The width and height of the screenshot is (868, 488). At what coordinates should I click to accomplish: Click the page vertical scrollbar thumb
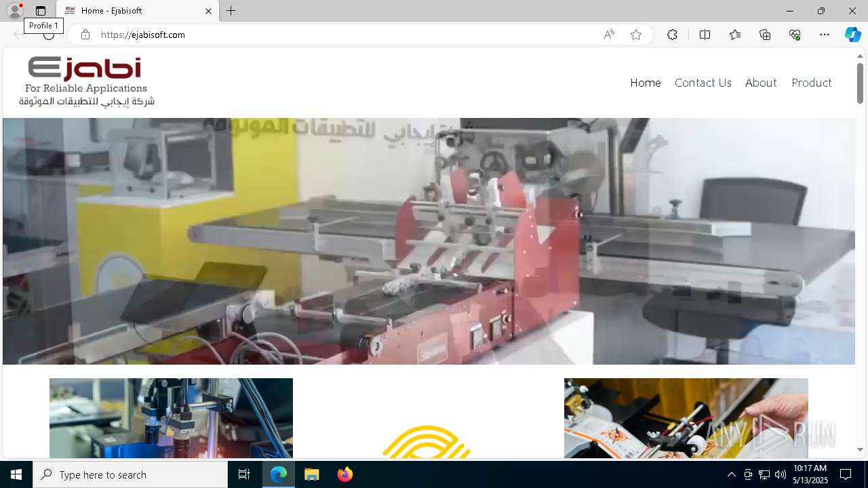(x=860, y=83)
